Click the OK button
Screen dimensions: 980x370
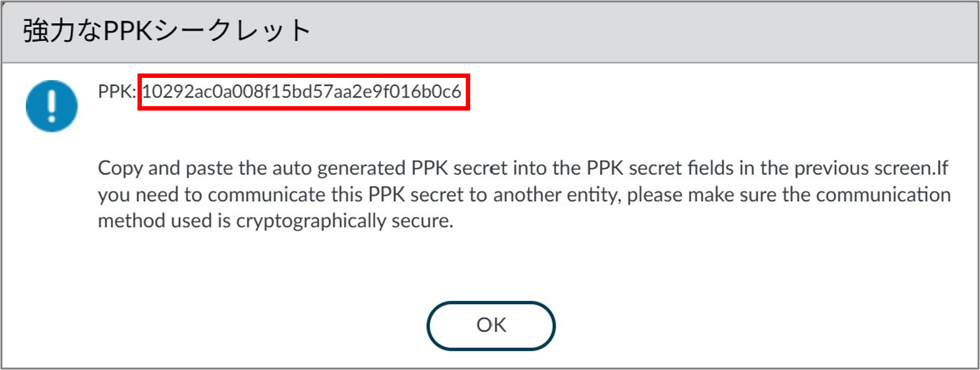click(x=491, y=325)
